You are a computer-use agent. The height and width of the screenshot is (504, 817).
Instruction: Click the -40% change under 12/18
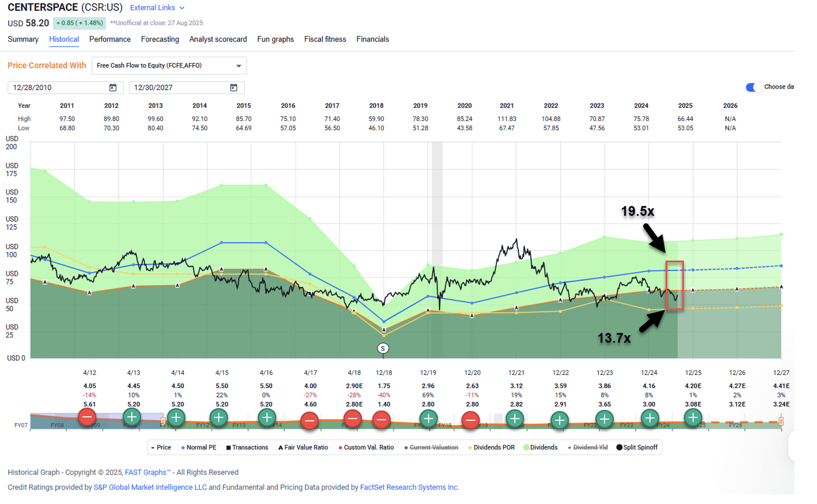384,395
